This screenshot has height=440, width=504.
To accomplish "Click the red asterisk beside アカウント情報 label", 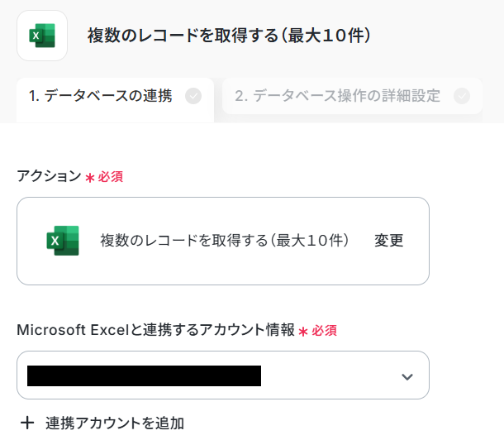I will coord(303,332).
